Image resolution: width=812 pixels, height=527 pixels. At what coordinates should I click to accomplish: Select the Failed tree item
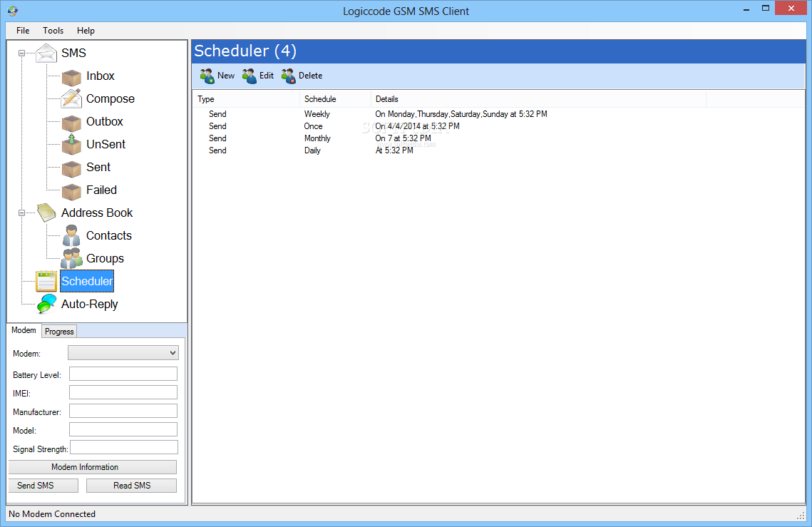tap(101, 190)
